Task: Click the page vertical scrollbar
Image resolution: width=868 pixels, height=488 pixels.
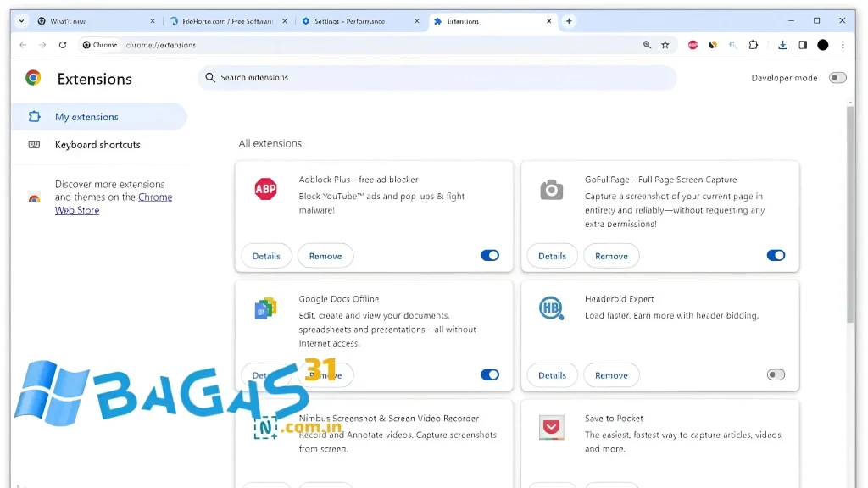Action: 850,213
